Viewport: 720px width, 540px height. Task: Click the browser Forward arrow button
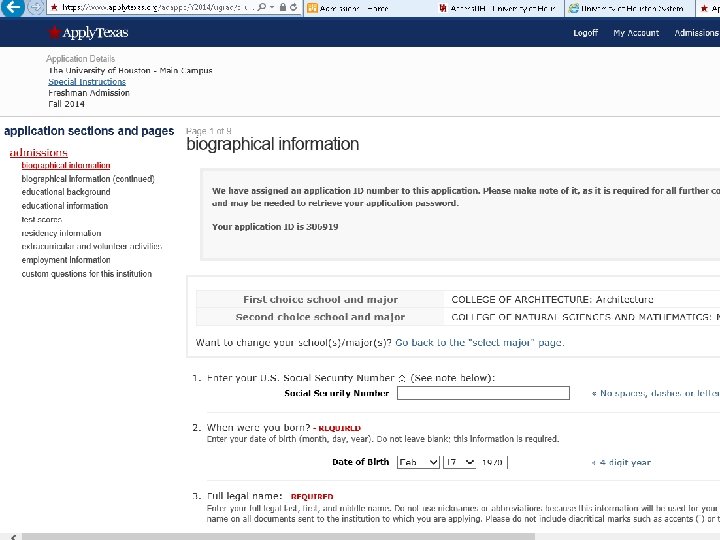point(36,7)
